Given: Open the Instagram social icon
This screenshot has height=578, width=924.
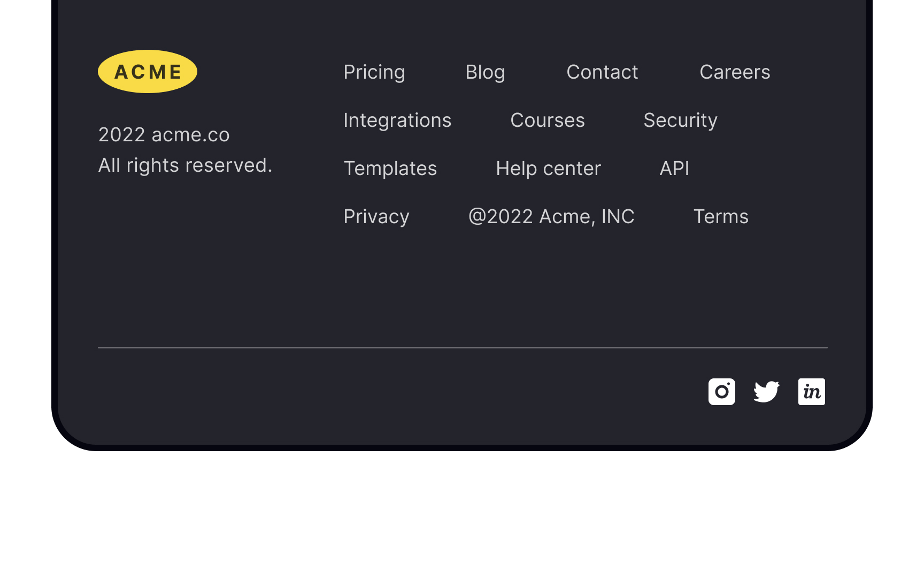Looking at the screenshot, I should [x=721, y=392].
